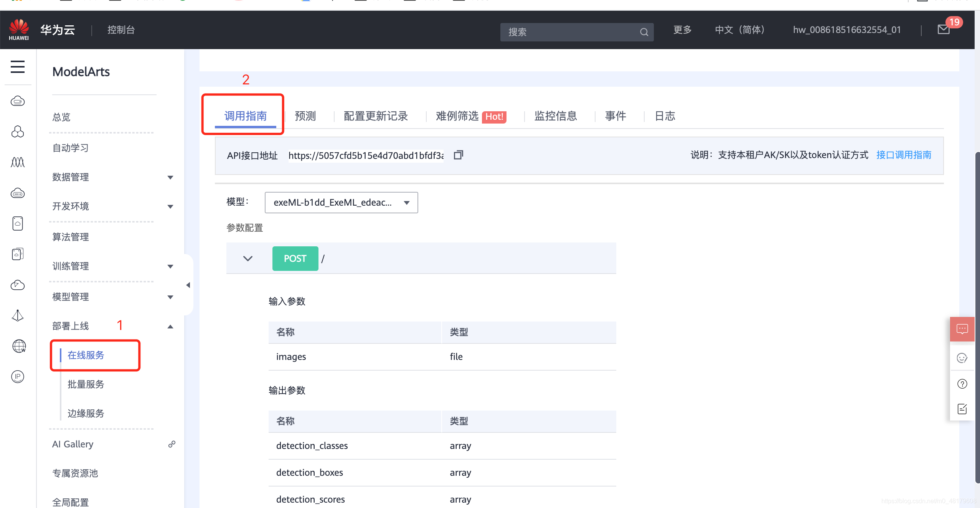Click the three-circles cluster sidebar icon
Image resolution: width=980 pixels, height=508 pixels.
tap(18, 132)
